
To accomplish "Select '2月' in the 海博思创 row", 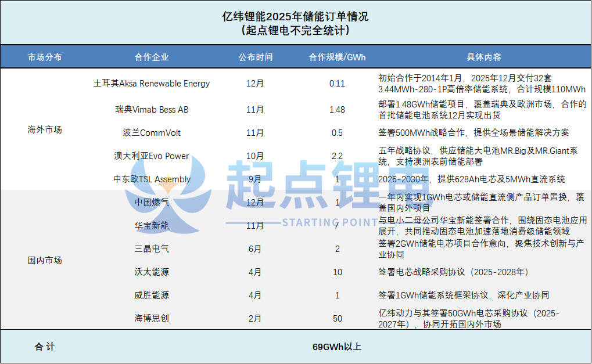I will pyautogui.click(x=255, y=318).
